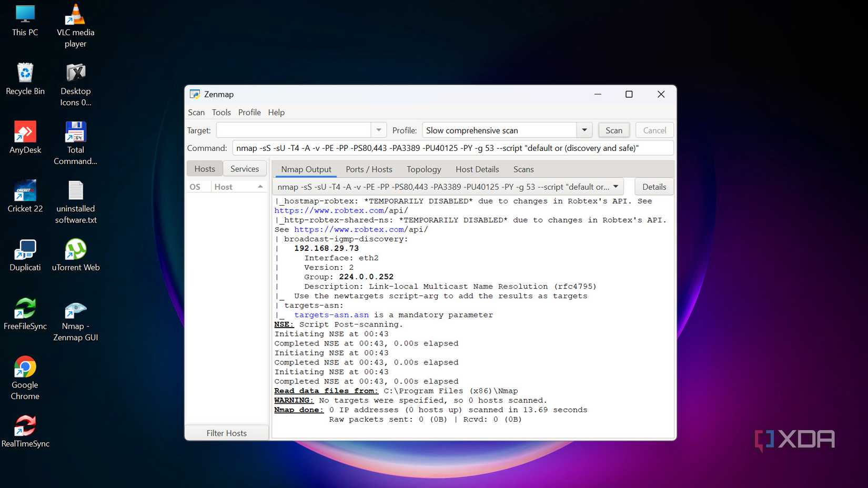The image size is (868, 488).
Task: Expand the Target history dropdown
Action: 379,130
